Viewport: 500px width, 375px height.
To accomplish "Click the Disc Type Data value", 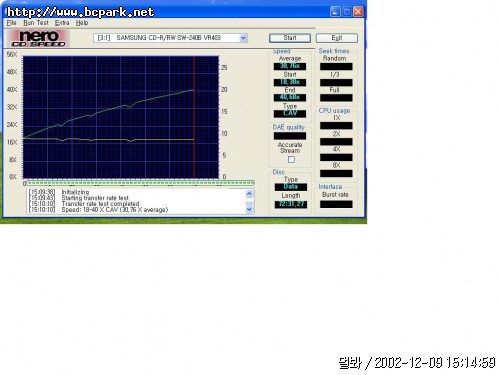I will pyautogui.click(x=291, y=187).
